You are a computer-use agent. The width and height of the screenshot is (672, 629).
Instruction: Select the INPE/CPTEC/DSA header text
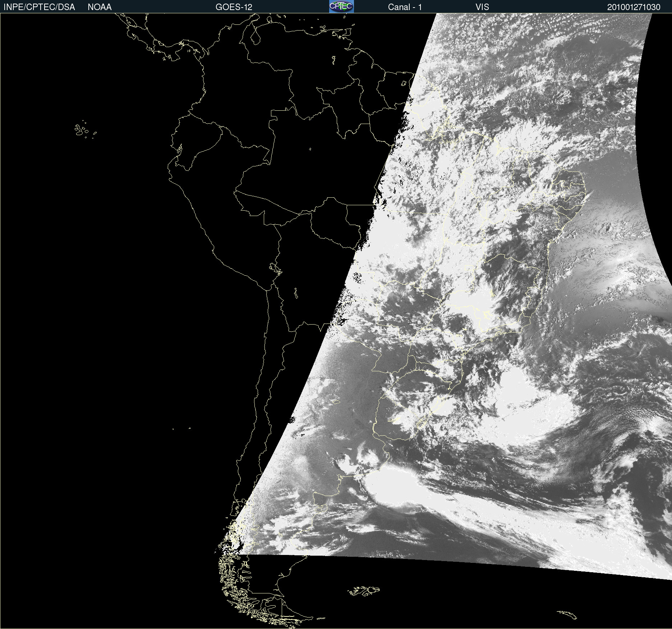tap(39, 7)
